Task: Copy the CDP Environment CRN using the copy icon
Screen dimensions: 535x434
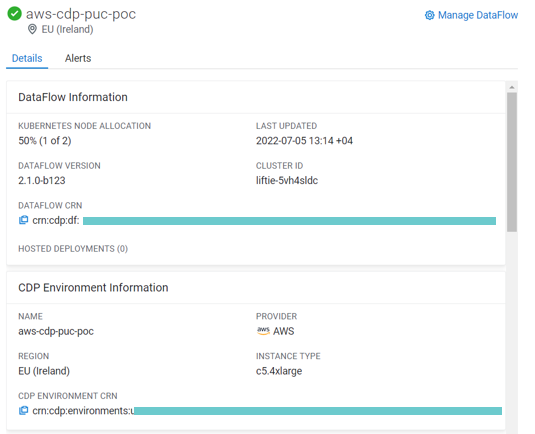Action: click(23, 410)
